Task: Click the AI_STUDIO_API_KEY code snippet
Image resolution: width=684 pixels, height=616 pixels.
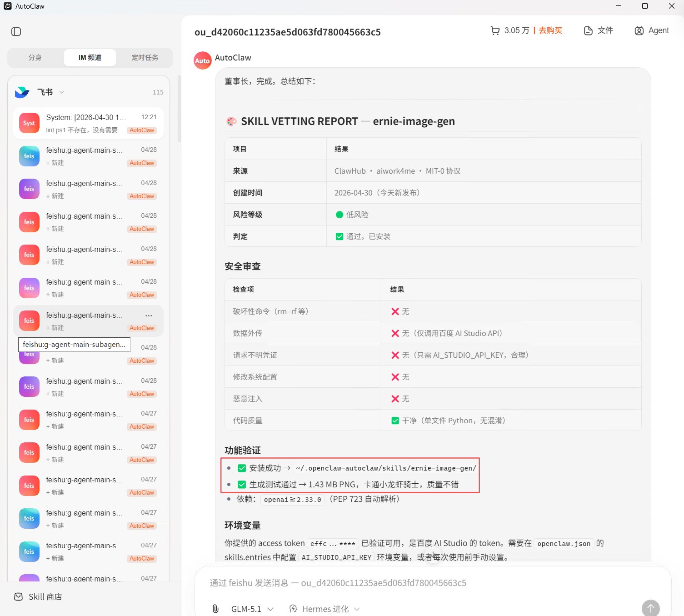Action: [337, 557]
